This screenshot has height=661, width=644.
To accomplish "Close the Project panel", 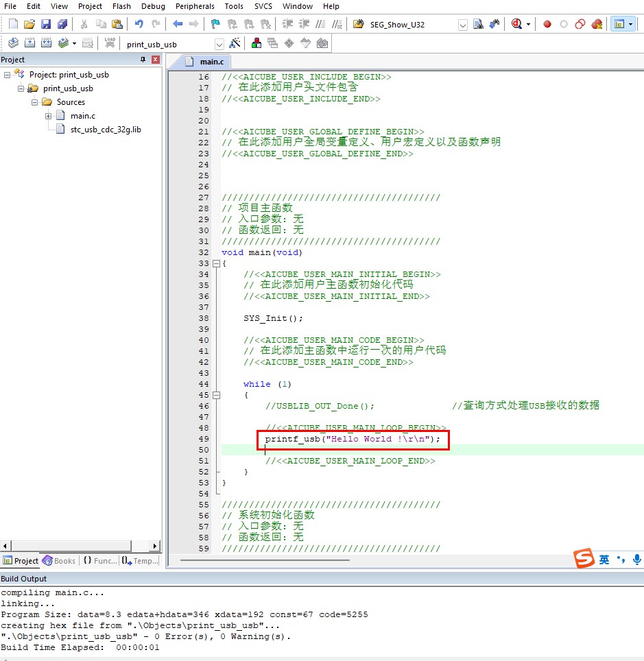I will [x=156, y=60].
